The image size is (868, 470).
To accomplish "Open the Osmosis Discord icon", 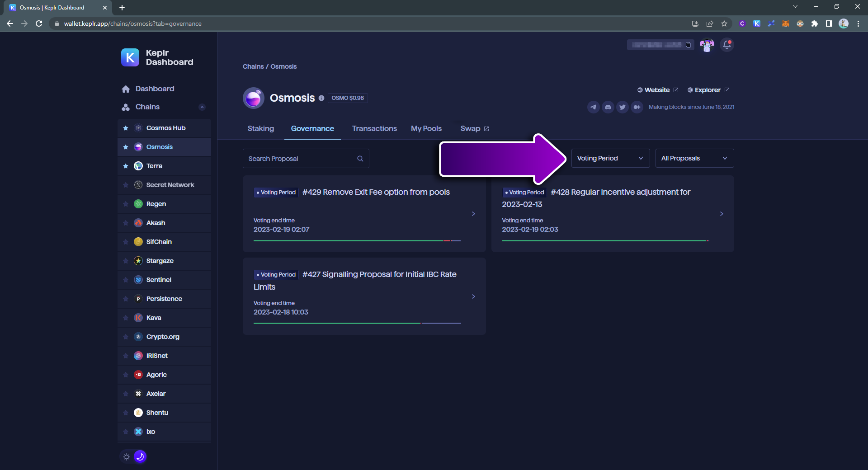I will [608, 107].
